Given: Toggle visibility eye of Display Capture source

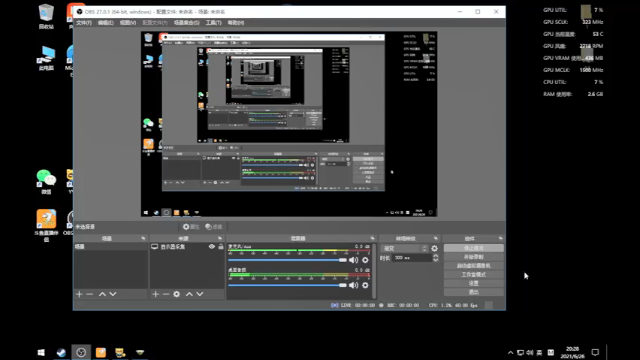Looking at the screenshot, I should pos(211,247).
